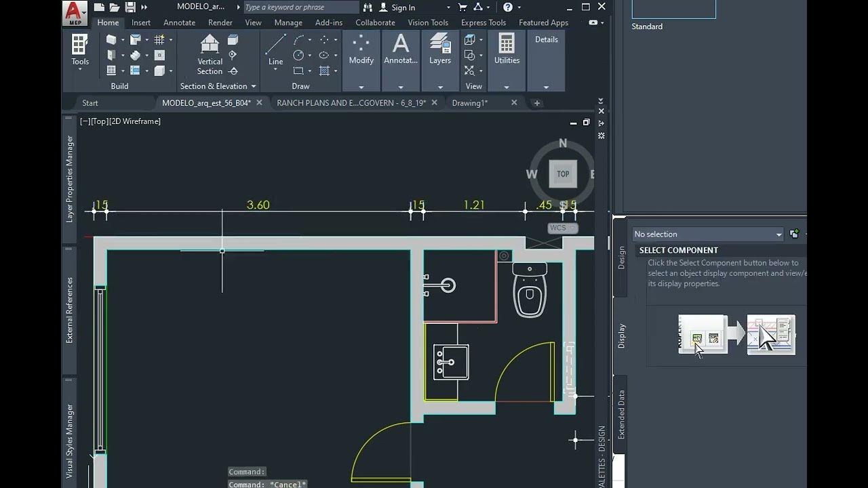Click the Top view control label
The height and width of the screenshot is (488, 868).
point(100,121)
